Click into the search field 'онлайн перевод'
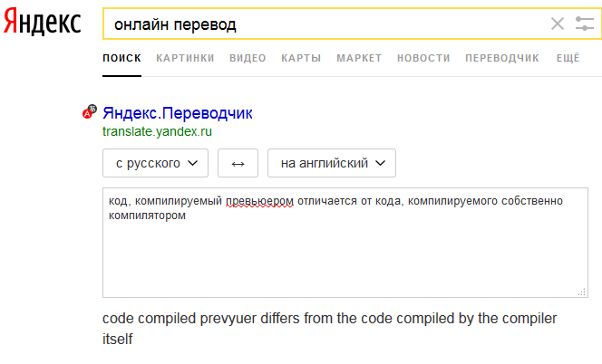 [326, 24]
